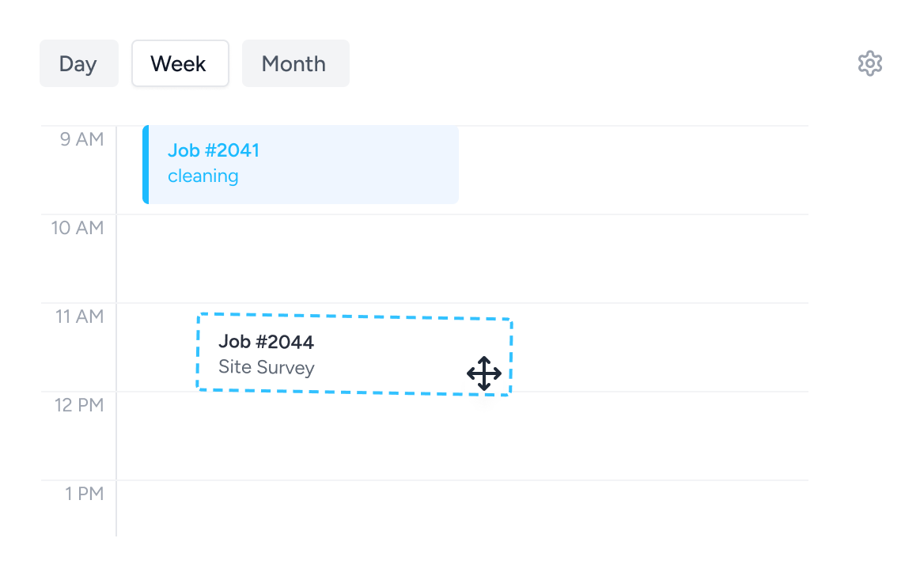
Task: Click the "cleaning" subtitle text
Action: point(203,176)
